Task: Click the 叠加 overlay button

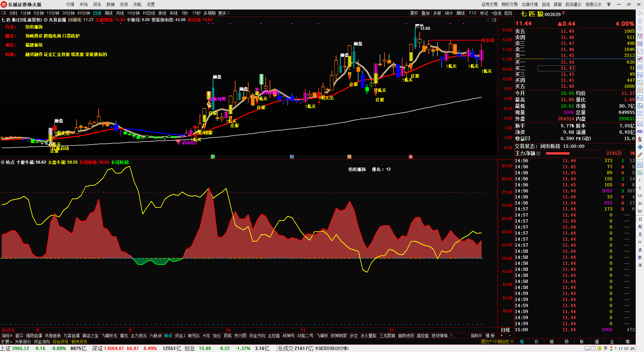Action: click(x=426, y=13)
